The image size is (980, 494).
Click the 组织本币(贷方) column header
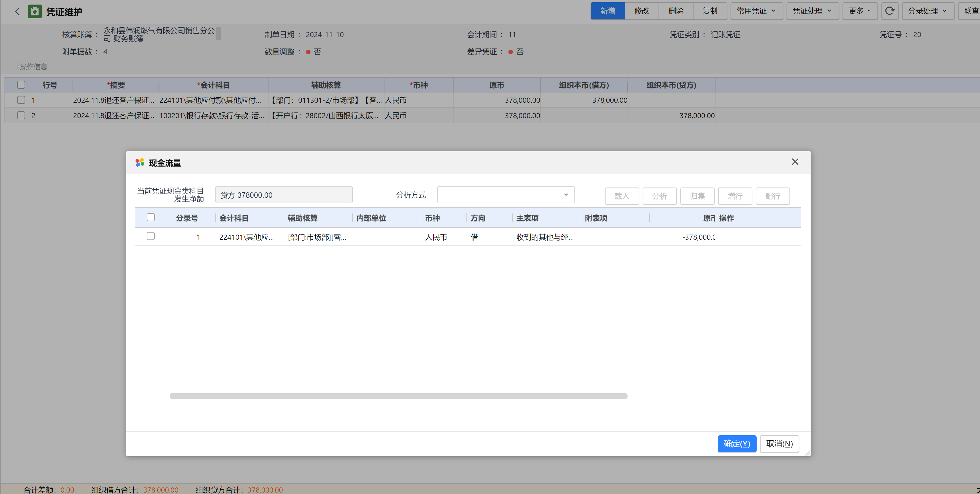tap(671, 85)
